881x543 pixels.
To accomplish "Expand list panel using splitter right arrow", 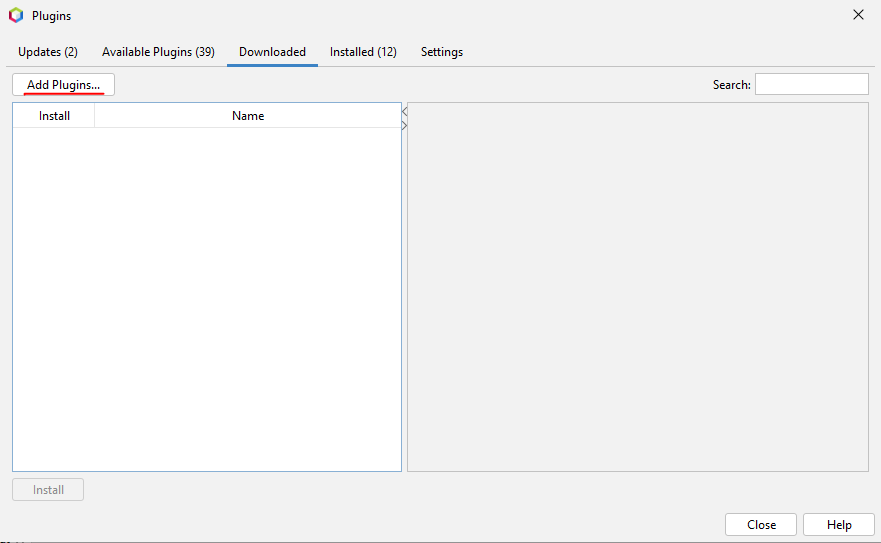I will (x=404, y=125).
